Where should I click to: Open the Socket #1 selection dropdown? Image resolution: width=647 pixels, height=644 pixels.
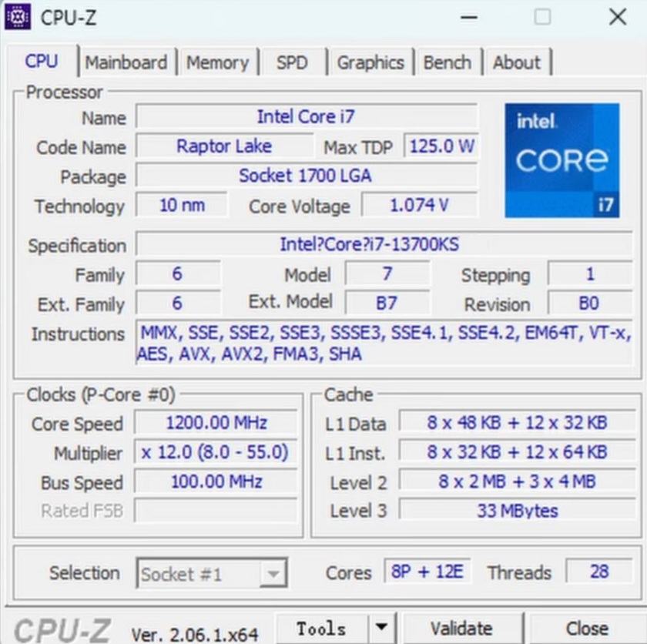coord(212,573)
